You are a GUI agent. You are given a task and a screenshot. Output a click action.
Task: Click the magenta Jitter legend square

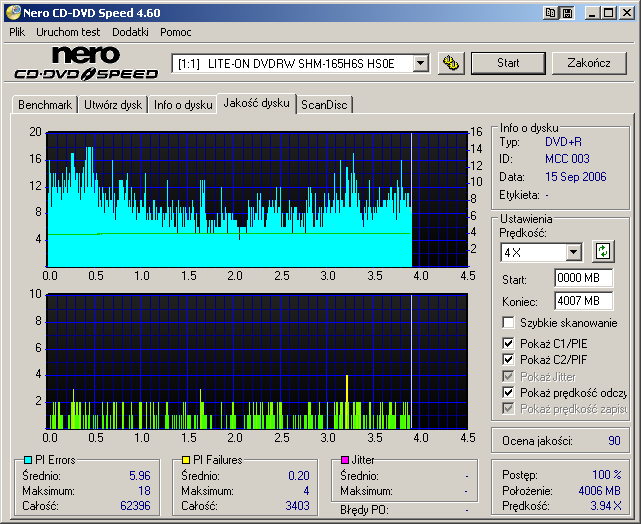(x=344, y=460)
